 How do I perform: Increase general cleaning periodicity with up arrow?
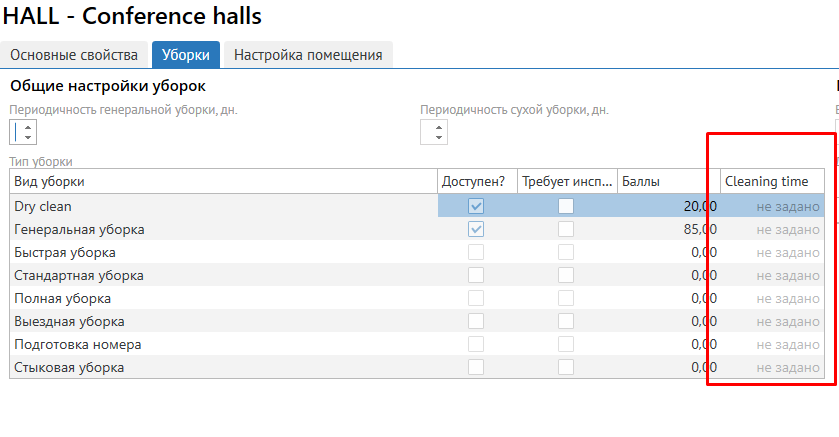[28, 126]
